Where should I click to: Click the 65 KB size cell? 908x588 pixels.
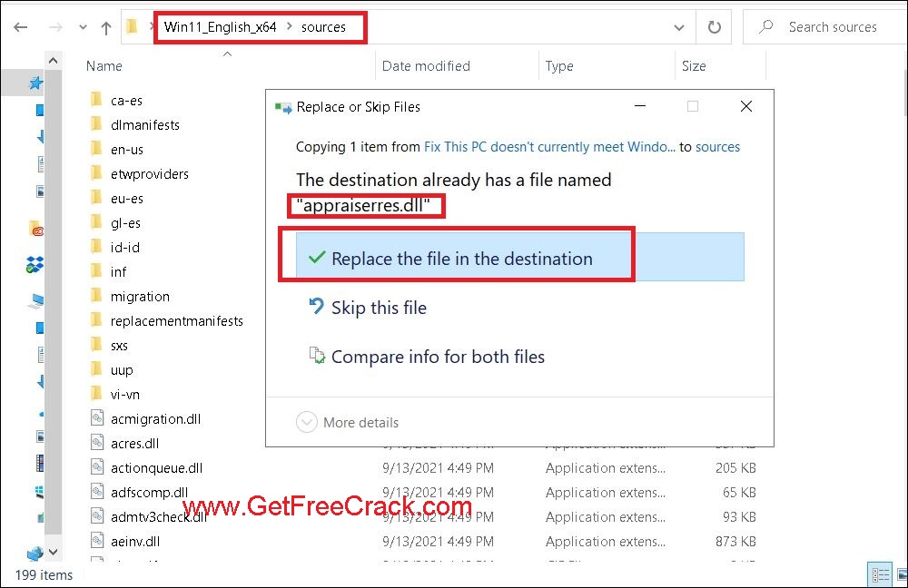pyautogui.click(x=739, y=493)
